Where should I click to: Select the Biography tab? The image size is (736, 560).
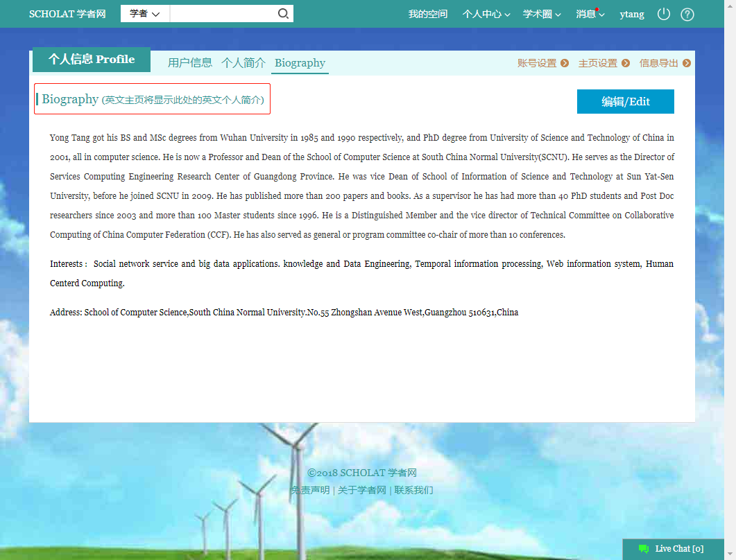(300, 63)
